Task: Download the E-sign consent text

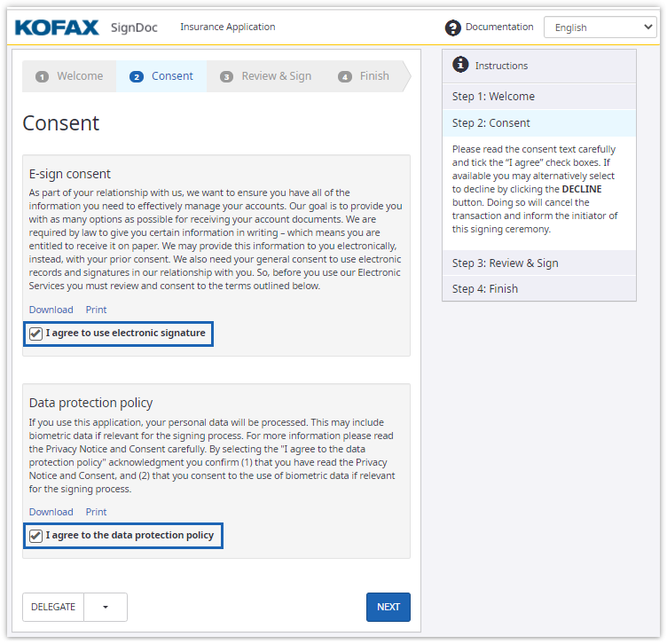Action: pyautogui.click(x=51, y=310)
